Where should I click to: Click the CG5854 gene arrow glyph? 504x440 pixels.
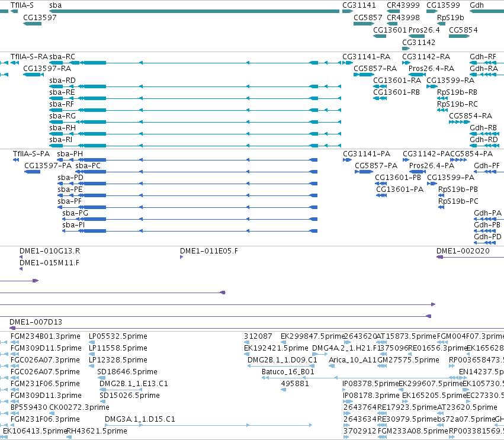point(459,36)
